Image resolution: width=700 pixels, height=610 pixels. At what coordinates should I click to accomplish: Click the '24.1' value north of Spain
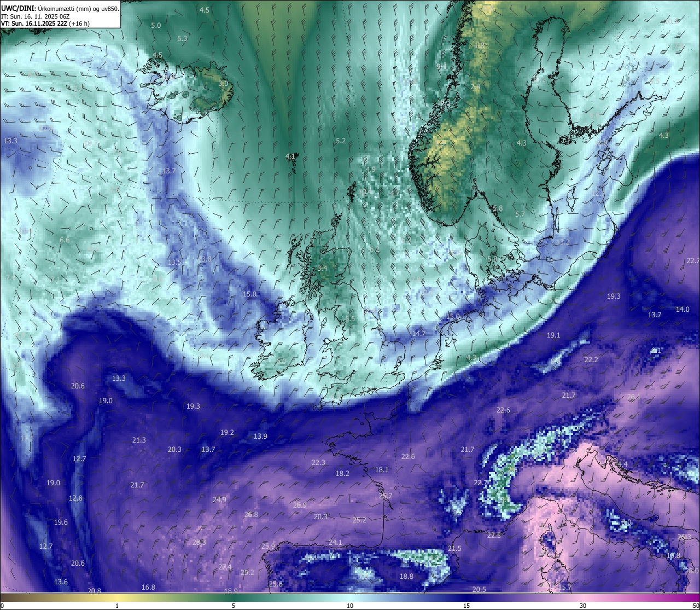[x=335, y=542]
